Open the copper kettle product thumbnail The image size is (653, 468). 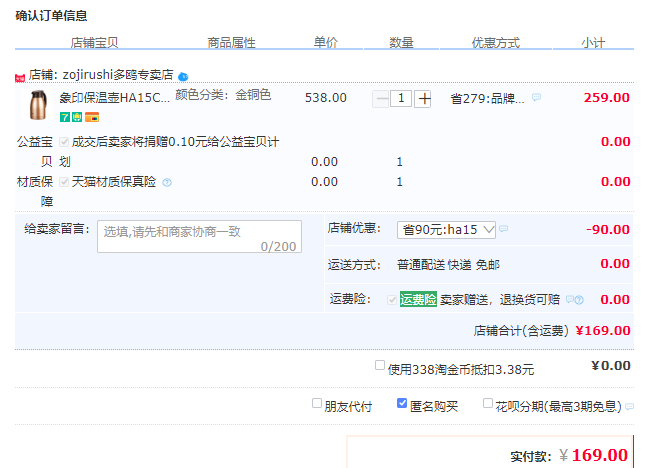point(37,105)
